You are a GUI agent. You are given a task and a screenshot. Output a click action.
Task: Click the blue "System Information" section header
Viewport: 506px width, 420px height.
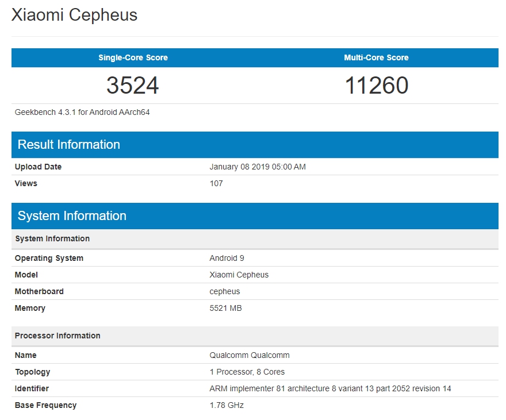click(255, 216)
